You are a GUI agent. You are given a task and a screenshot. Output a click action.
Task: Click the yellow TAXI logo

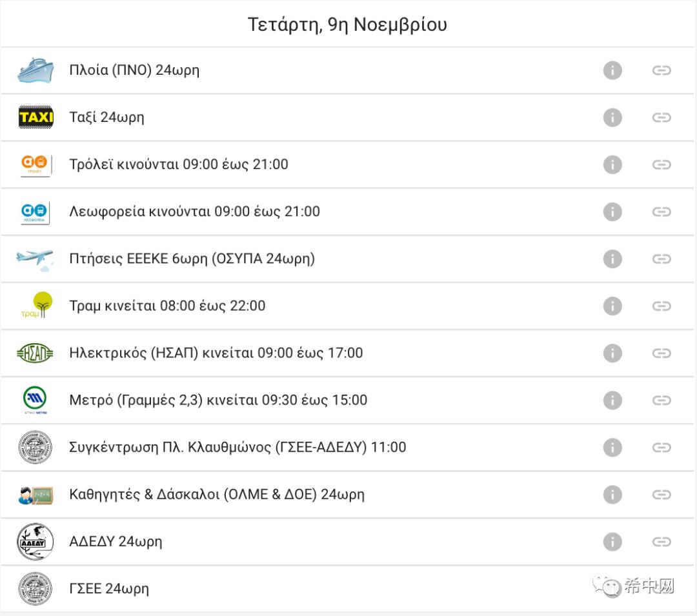pos(35,117)
